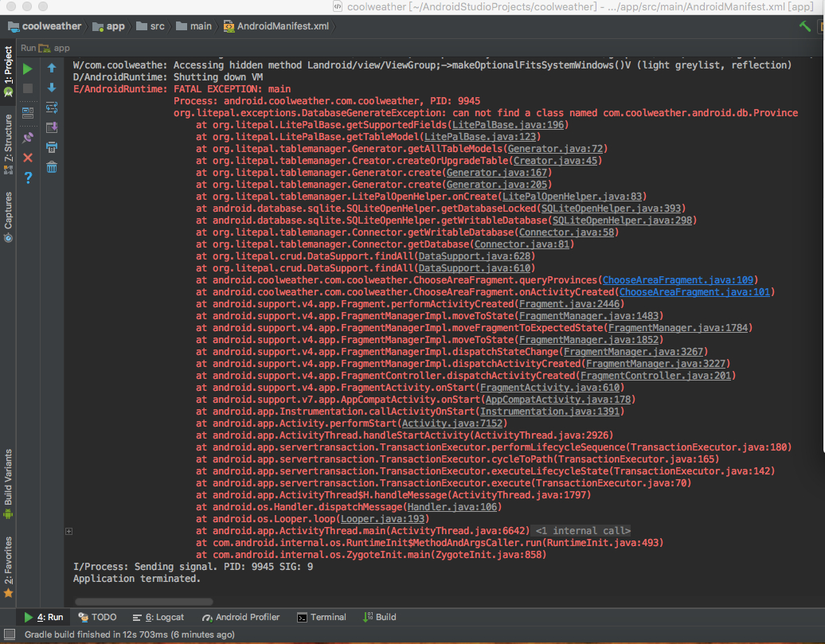Open the LitePalOpenHelper.java:83 link
This screenshot has width=825, height=644.
pyautogui.click(x=572, y=197)
